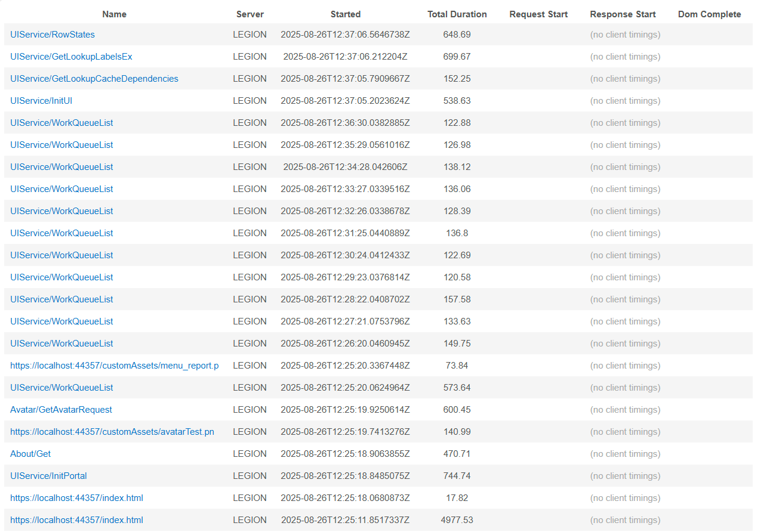Open the UIService/InitPortal link

(48, 476)
